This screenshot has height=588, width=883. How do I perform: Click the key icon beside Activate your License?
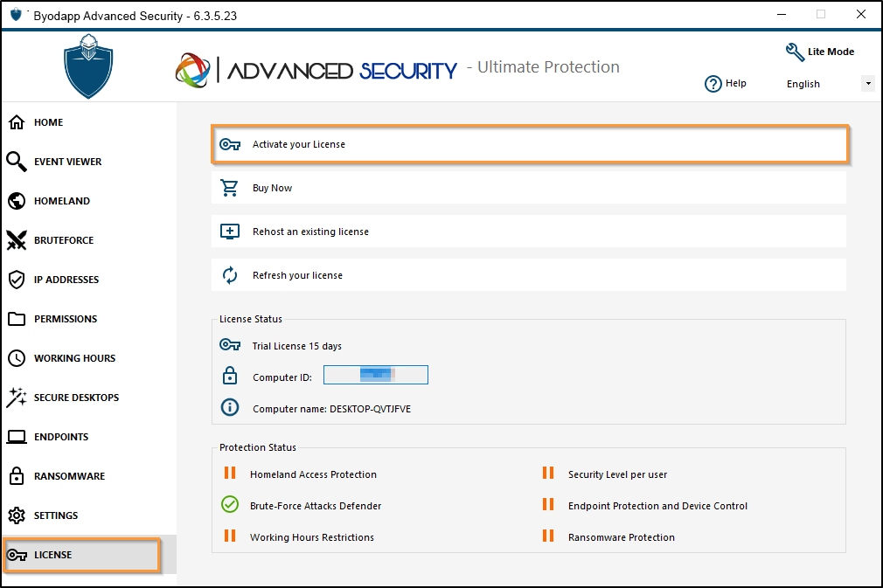coord(230,145)
